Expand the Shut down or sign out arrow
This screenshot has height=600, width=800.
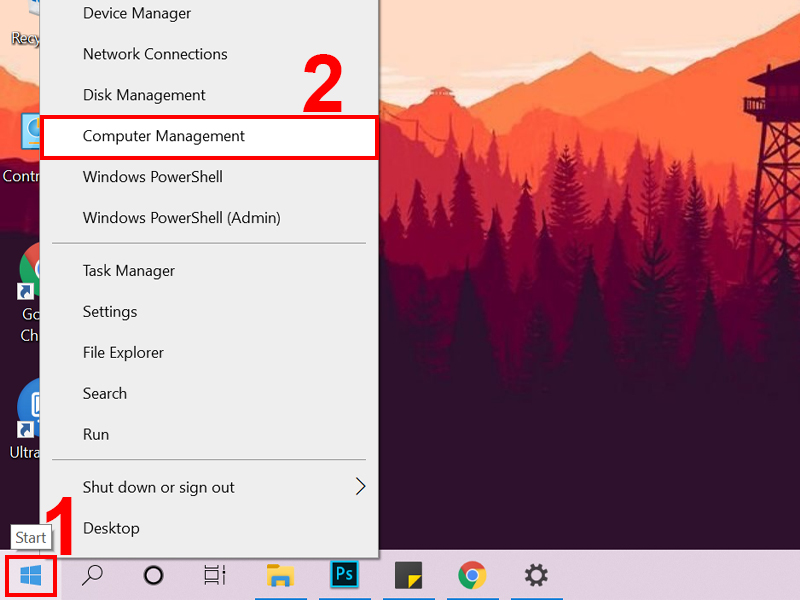(x=360, y=487)
